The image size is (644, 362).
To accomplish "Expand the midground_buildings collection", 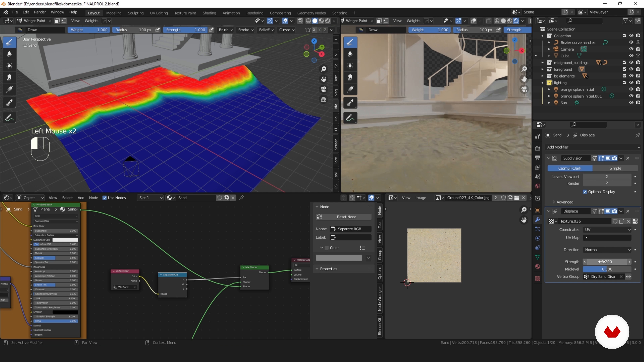I will 542,63.
